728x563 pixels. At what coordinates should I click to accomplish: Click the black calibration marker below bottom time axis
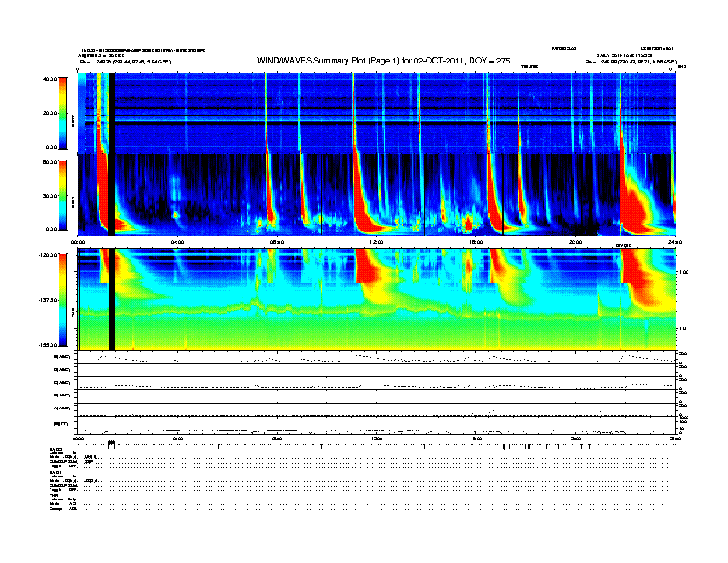[111, 444]
